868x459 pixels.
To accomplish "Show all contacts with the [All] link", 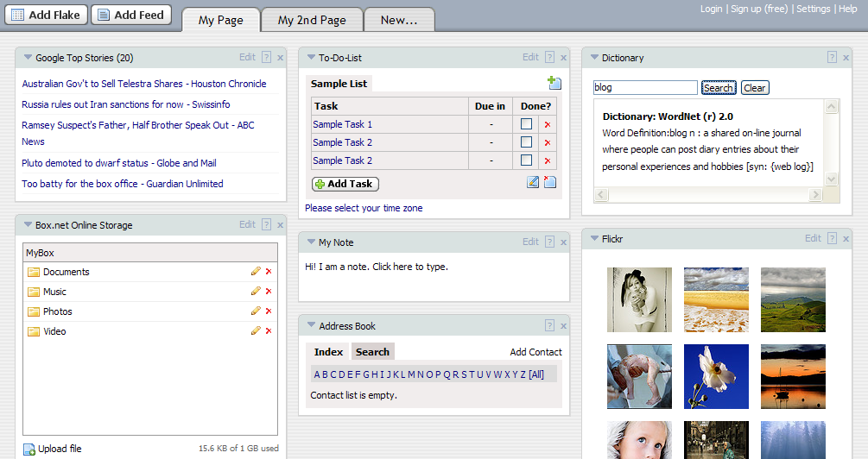I will point(535,374).
